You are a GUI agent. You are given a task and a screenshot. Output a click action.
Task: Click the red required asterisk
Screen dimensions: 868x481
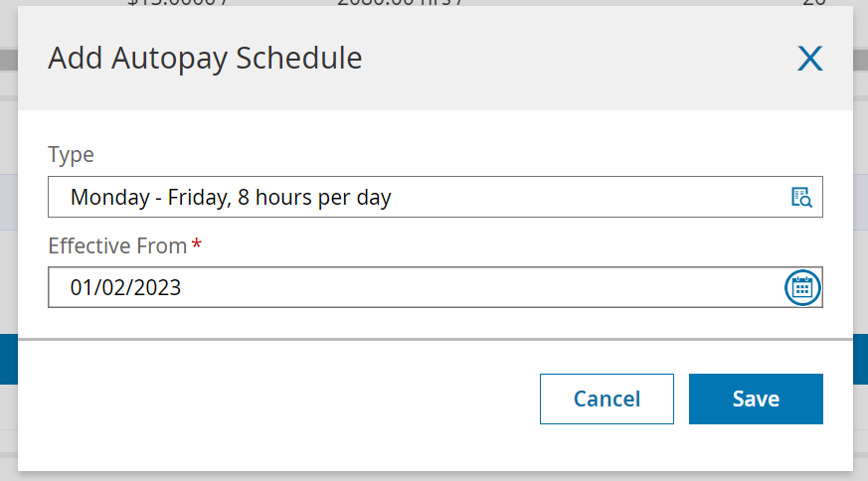pos(197,245)
